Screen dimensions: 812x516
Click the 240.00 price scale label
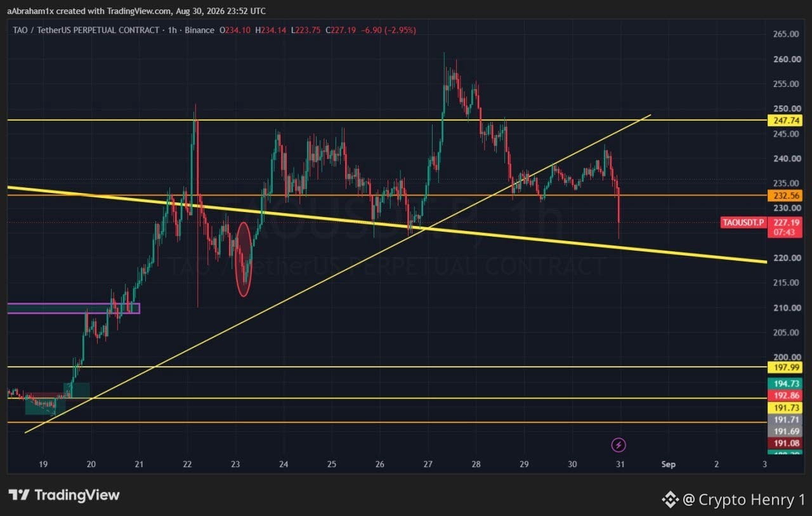785,159
